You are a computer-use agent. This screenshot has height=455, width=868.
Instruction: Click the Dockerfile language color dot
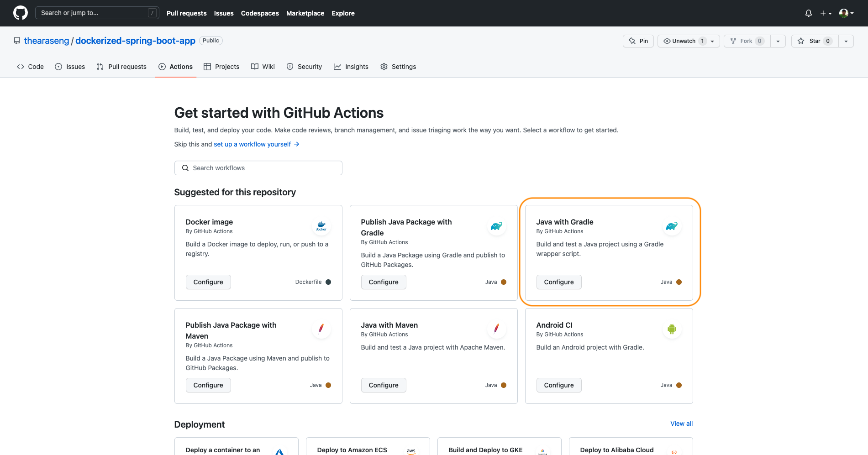tap(328, 282)
